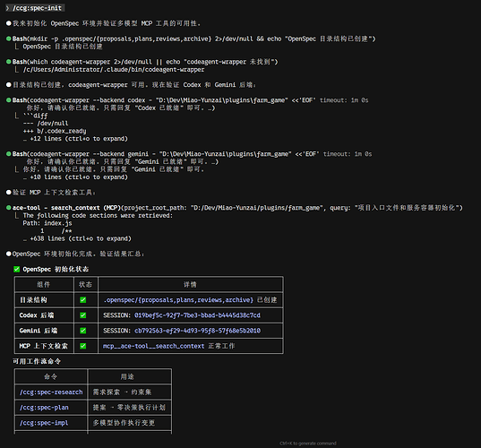
Task: Click the green check in the 目录结构 row
Action: coord(82,300)
